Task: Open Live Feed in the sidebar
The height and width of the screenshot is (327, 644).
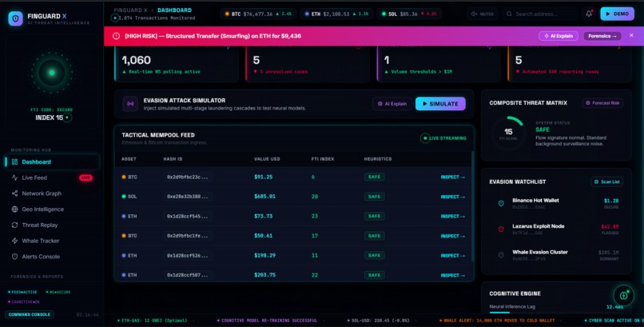Action: (52, 177)
